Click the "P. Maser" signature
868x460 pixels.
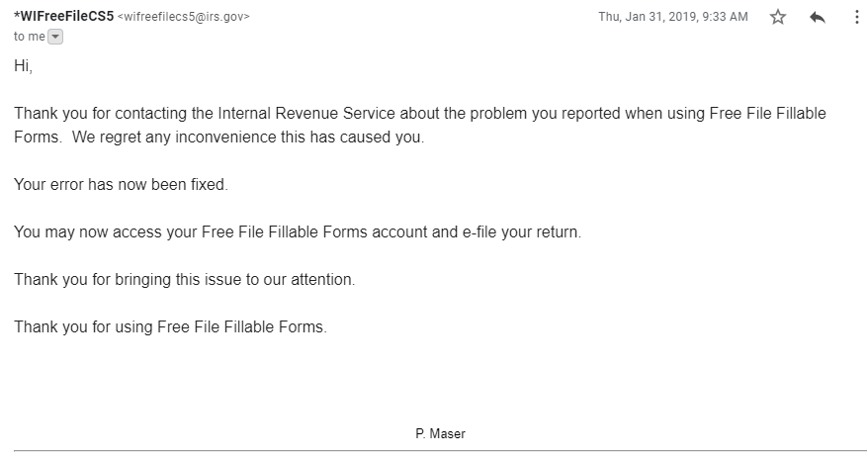coord(440,434)
